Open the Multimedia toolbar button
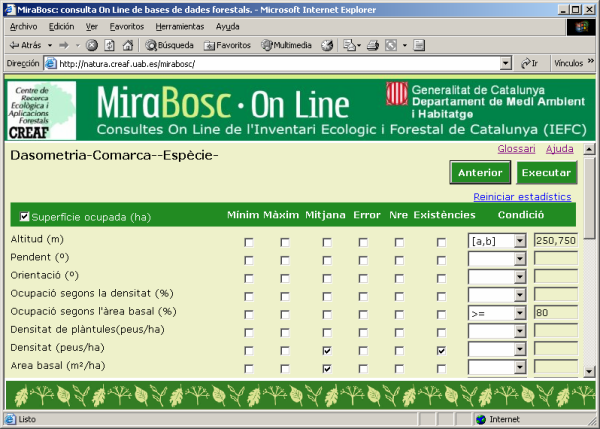The image size is (600, 429). click(286, 46)
